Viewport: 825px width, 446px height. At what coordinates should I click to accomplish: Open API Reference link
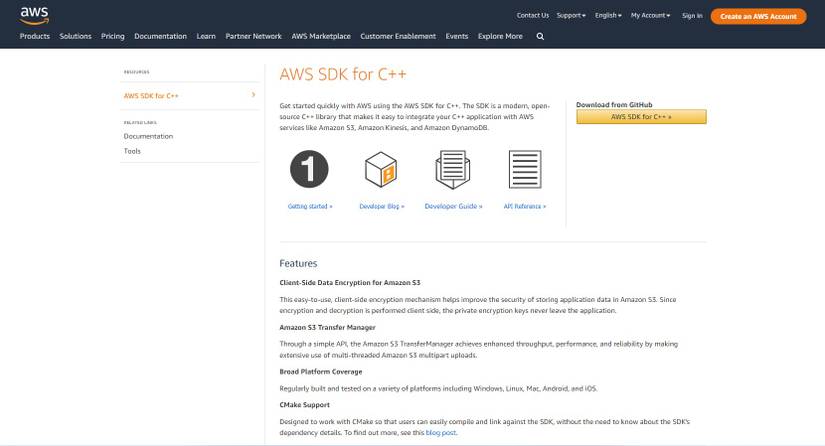[x=525, y=206]
